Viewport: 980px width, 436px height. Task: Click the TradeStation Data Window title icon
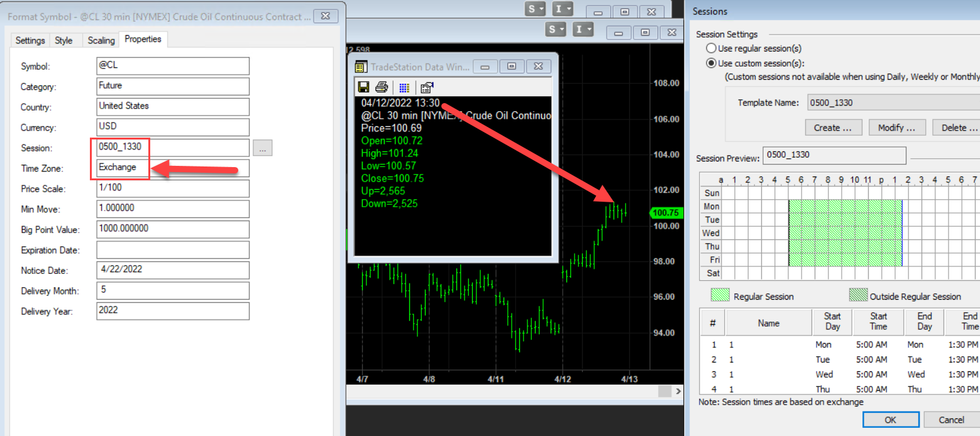tap(361, 67)
